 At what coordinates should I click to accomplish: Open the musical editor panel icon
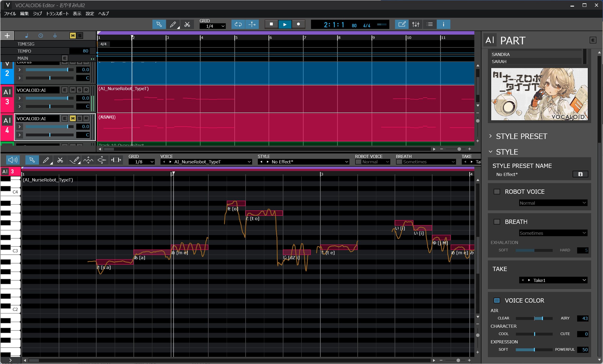tap(402, 24)
